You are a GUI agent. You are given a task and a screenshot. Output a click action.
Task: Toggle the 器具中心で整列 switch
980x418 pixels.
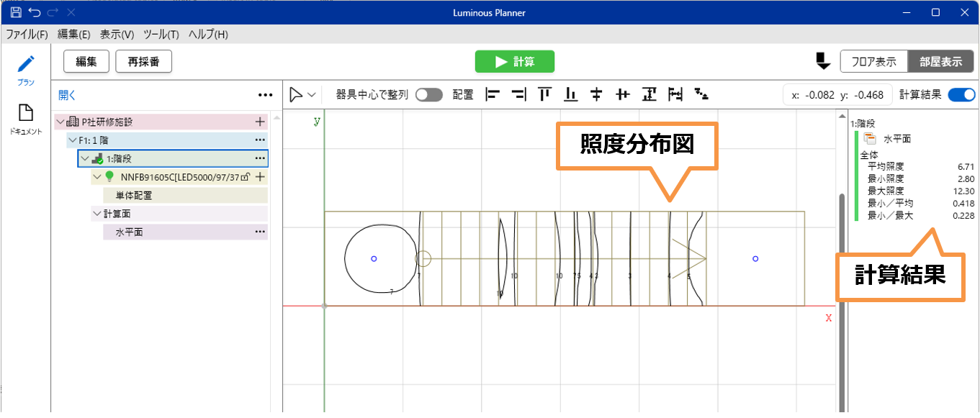point(428,95)
